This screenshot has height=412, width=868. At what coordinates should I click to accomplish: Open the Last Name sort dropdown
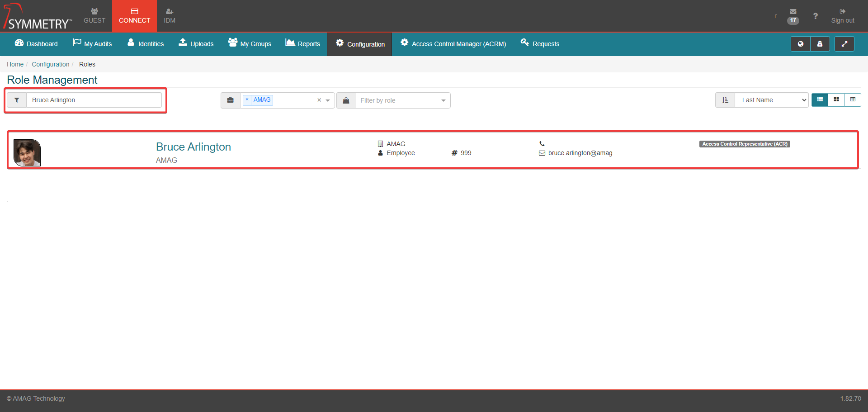coord(772,100)
